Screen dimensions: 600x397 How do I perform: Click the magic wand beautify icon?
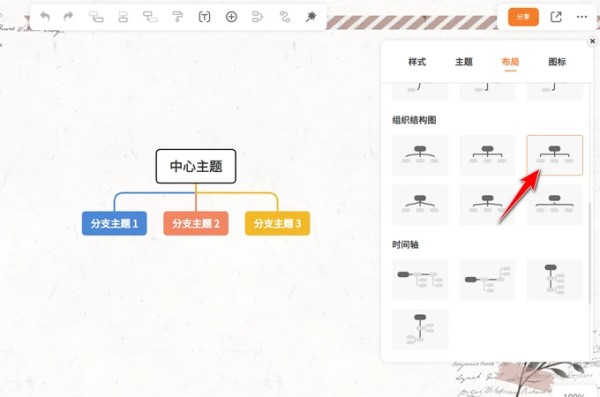[x=311, y=16]
